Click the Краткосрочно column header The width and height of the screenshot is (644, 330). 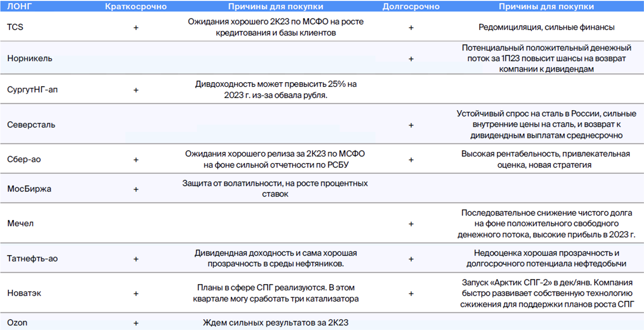[136, 6]
